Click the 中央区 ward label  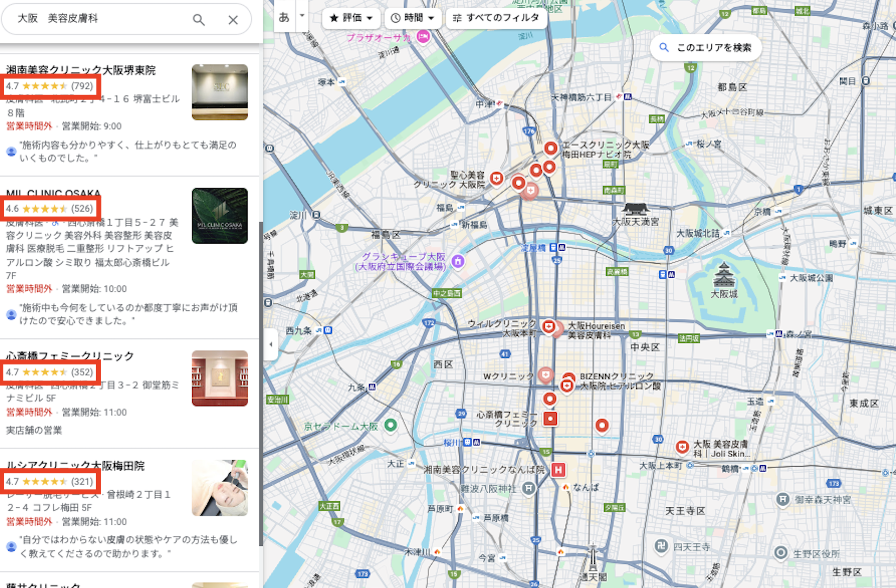pos(645,347)
